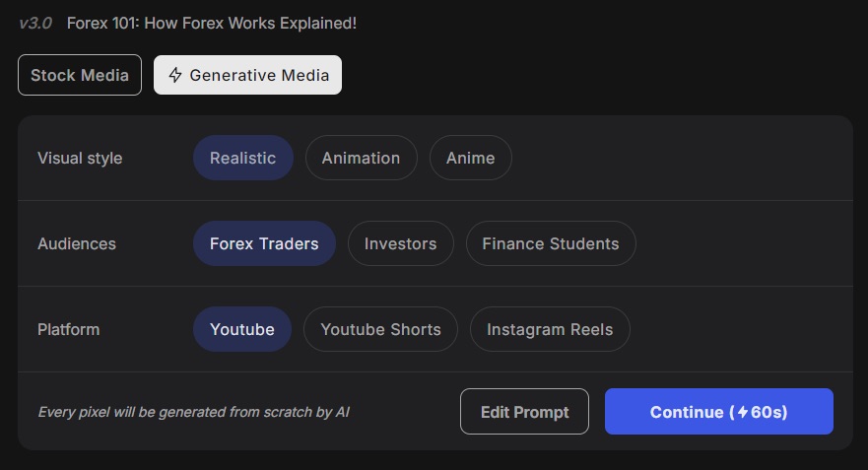Click the Forex 101 video title
Viewport: 868px width, 470px height.
coord(212,24)
